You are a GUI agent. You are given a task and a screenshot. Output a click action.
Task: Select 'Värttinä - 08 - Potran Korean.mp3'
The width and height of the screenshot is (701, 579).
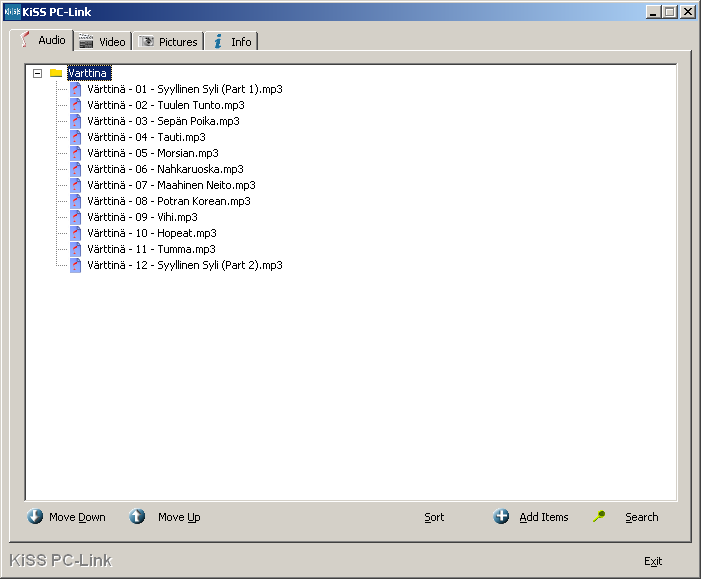tap(169, 202)
